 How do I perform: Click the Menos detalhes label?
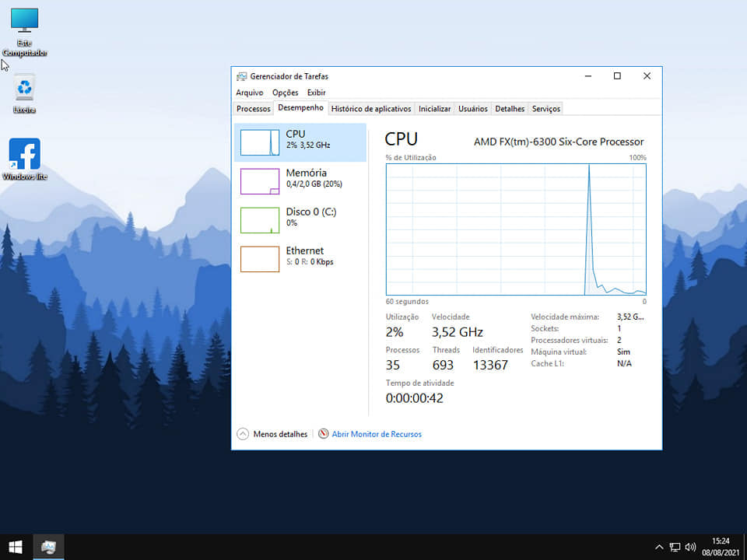pyautogui.click(x=280, y=434)
